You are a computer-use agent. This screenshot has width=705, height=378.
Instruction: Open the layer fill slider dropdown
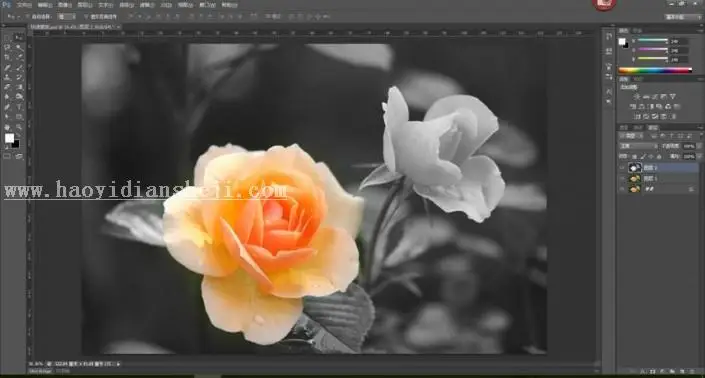pos(699,156)
